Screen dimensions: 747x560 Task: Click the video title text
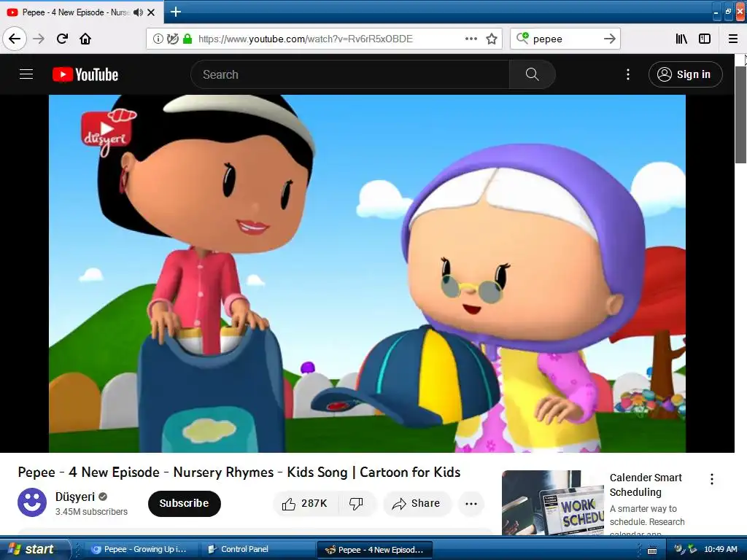click(x=239, y=472)
